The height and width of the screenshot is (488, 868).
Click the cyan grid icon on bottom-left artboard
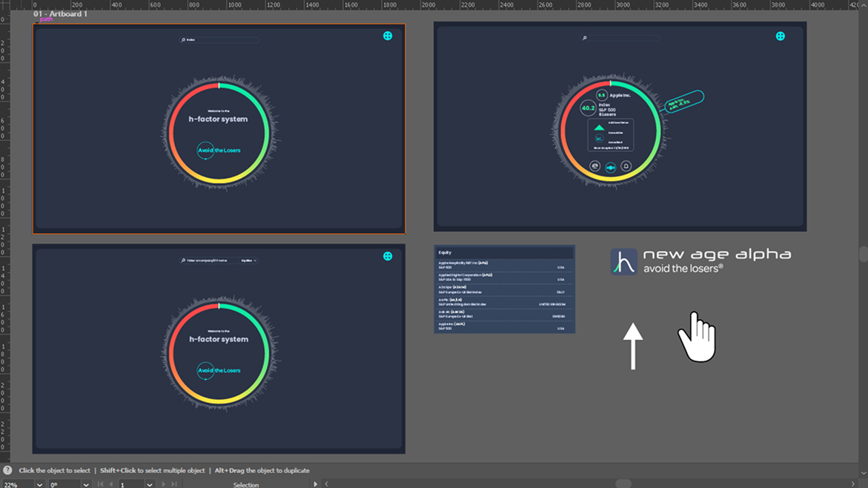[x=388, y=256]
